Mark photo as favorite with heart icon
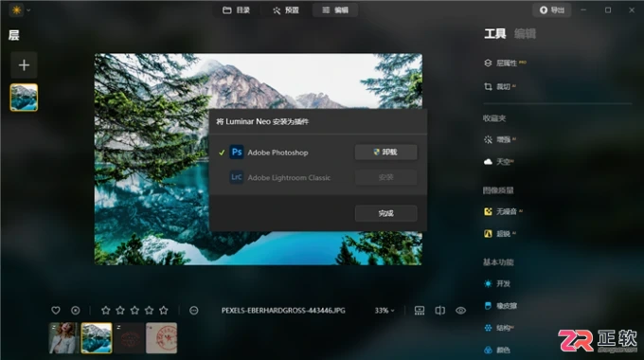The height and width of the screenshot is (360, 644). [x=56, y=311]
